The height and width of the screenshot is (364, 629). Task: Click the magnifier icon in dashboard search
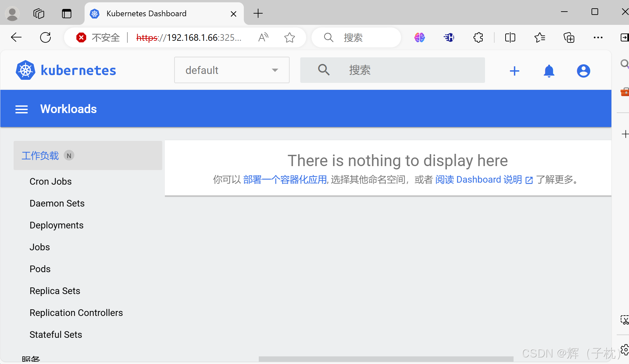(x=324, y=70)
